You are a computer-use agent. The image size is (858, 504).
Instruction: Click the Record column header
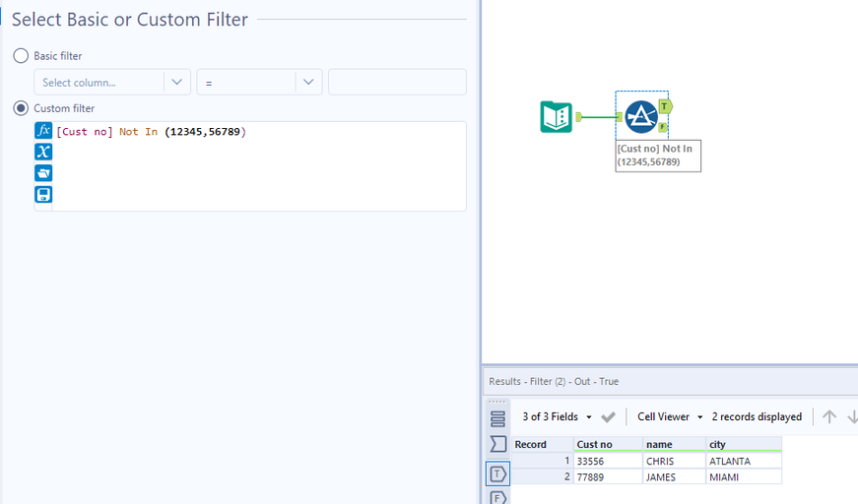click(x=542, y=444)
